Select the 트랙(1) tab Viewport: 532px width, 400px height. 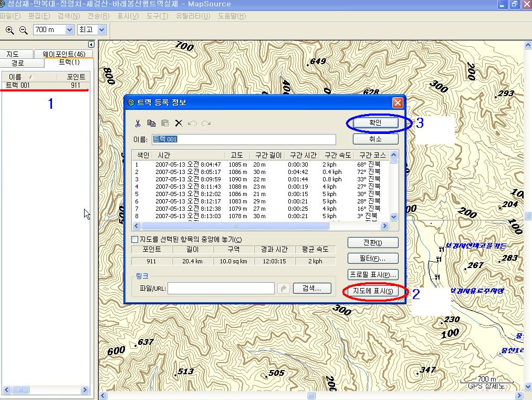[69, 62]
